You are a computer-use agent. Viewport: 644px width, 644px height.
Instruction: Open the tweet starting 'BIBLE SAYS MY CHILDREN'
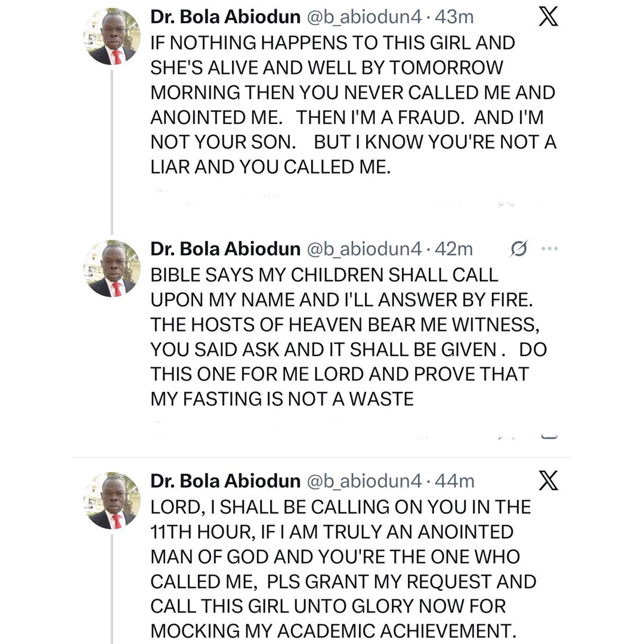point(346,337)
